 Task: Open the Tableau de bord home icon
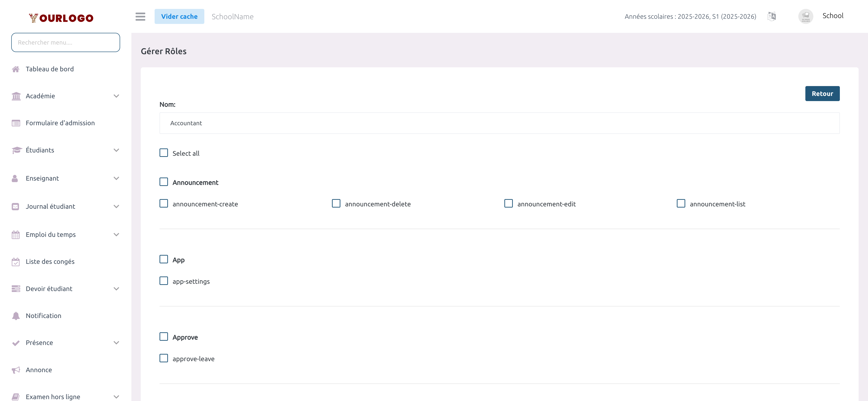tap(16, 69)
